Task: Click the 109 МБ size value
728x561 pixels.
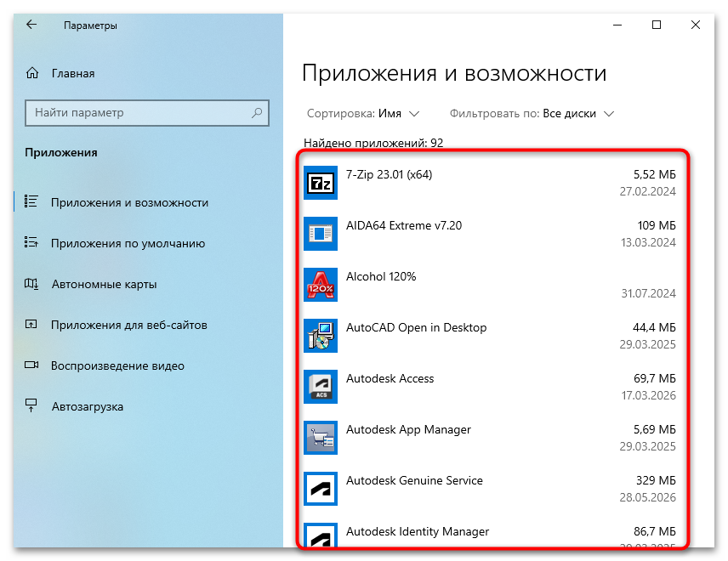Action: [657, 225]
